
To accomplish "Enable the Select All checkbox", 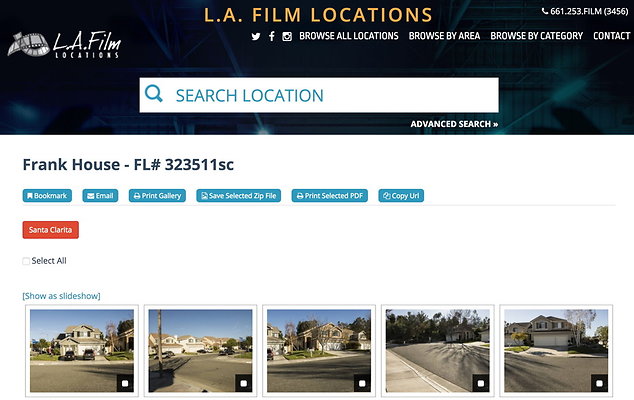I will coord(26,261).
